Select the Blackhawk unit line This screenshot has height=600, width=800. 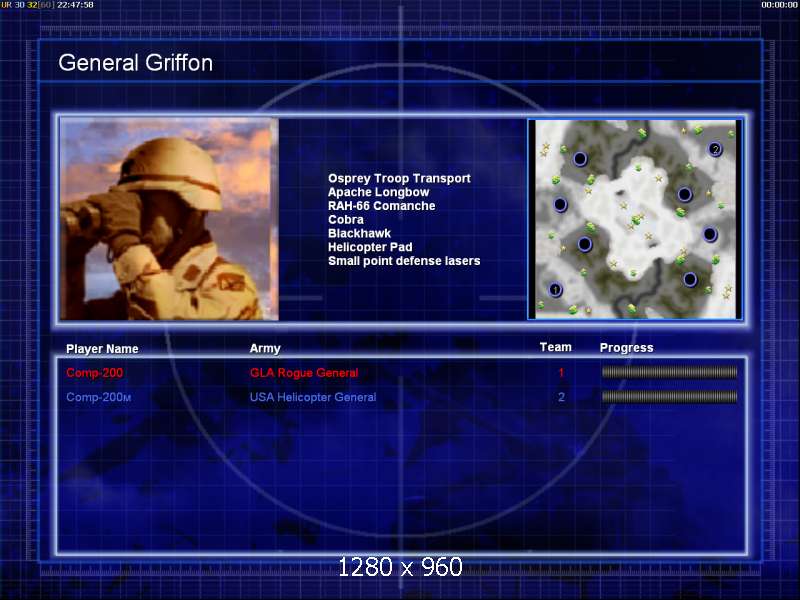[x=359, y=234]
